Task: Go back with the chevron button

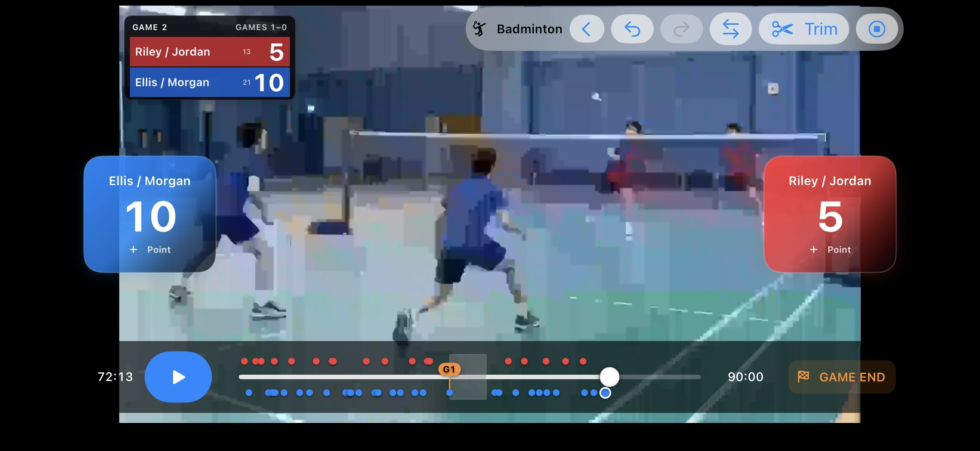Action: pyautogui.click(x=586, y=29)
